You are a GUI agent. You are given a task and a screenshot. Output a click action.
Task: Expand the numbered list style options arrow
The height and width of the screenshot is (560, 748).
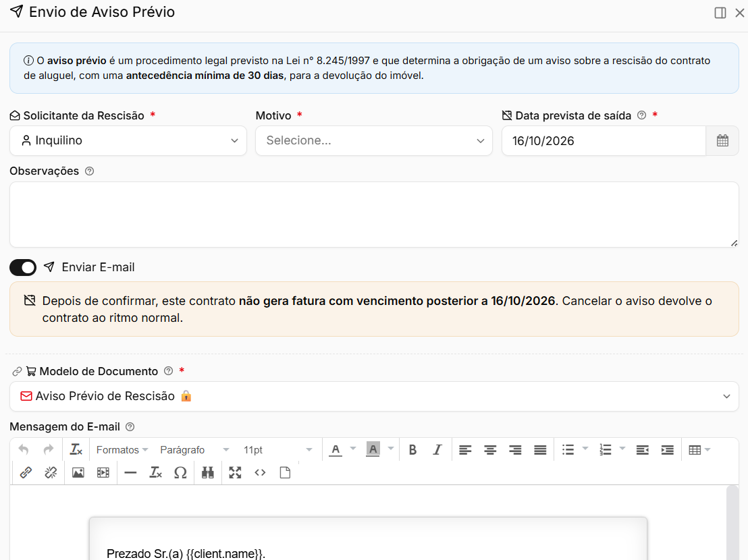[622, 449]
